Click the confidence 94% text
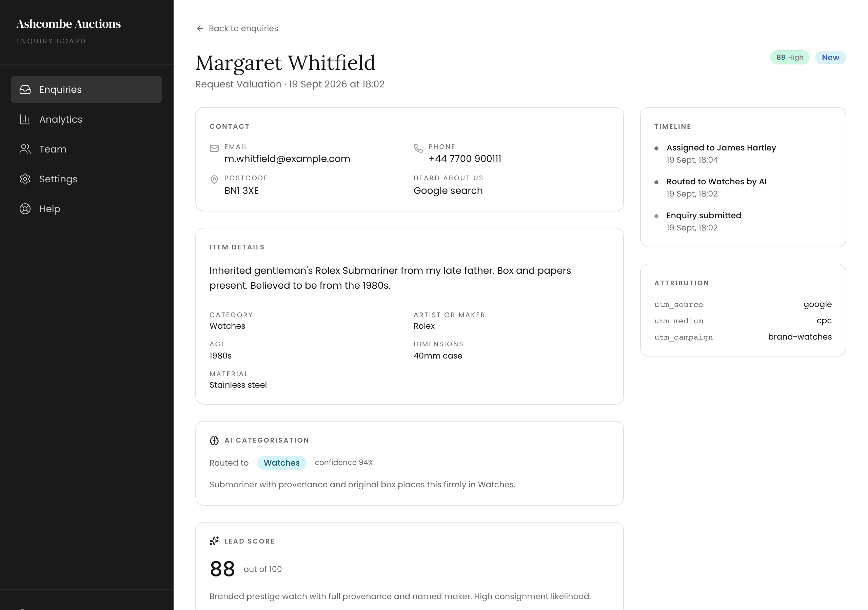 point(344,463)
